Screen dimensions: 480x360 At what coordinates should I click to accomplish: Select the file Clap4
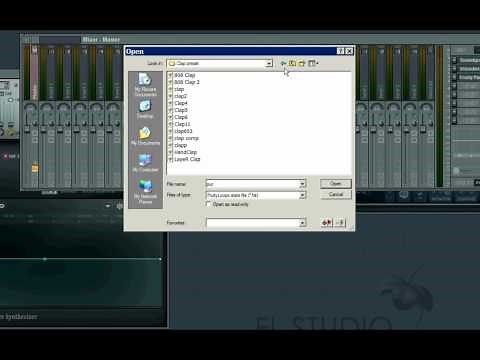pos(178,103)
